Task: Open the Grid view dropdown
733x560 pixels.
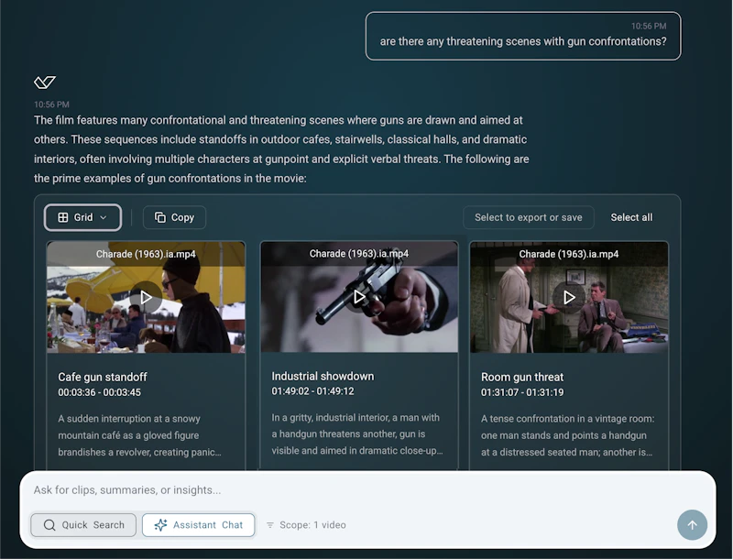Action: [x=82, y=217]
